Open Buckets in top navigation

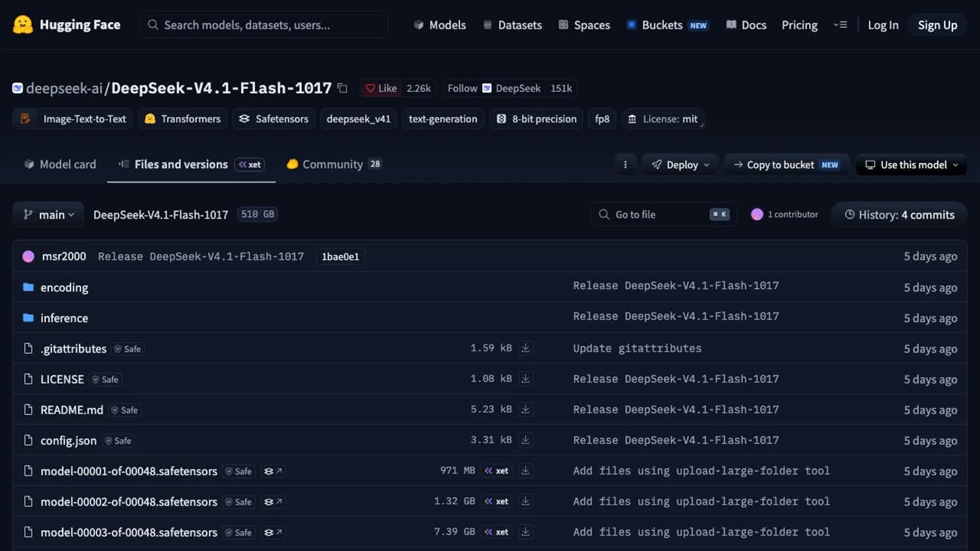click(x=668, y=25)
